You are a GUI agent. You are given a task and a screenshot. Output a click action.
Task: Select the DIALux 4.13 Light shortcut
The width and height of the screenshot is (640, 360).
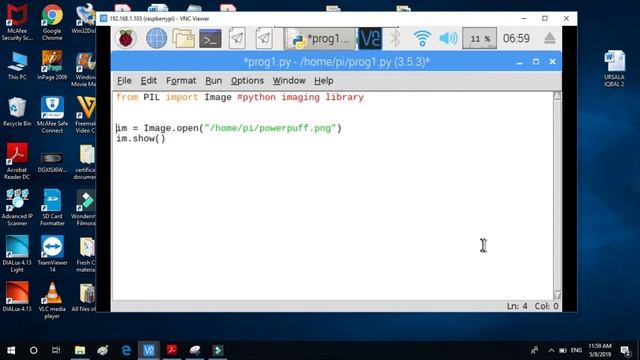click(x=17, y=254)
